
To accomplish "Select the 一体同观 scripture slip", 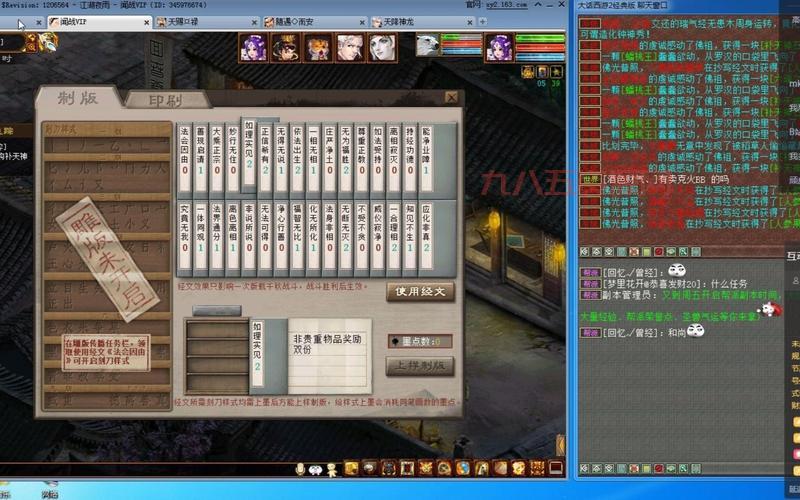I will click(201, 238).
